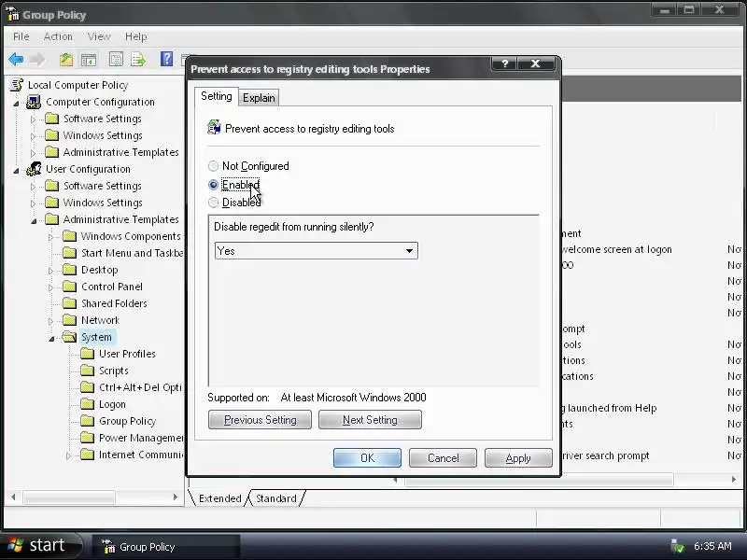The height and width of the screenshot is (560, 747).
Task: Open the File menu
Action: (21, 36)
